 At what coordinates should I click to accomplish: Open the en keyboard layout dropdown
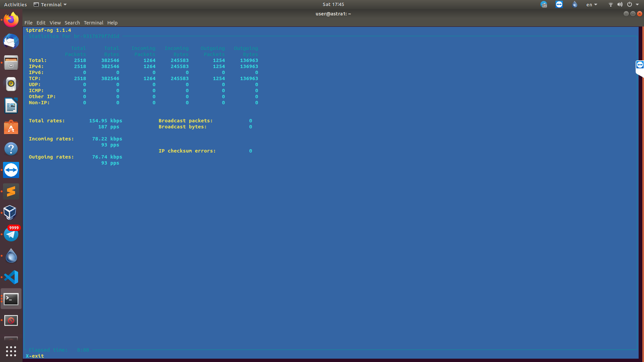(x=591, y=5)
